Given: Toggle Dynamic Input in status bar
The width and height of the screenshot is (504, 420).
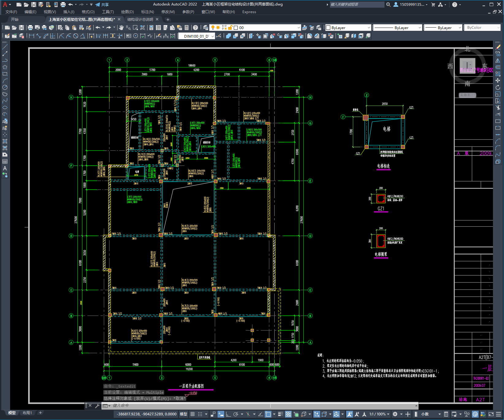Looking at the screenshot, I should click(x=221, y=414).
